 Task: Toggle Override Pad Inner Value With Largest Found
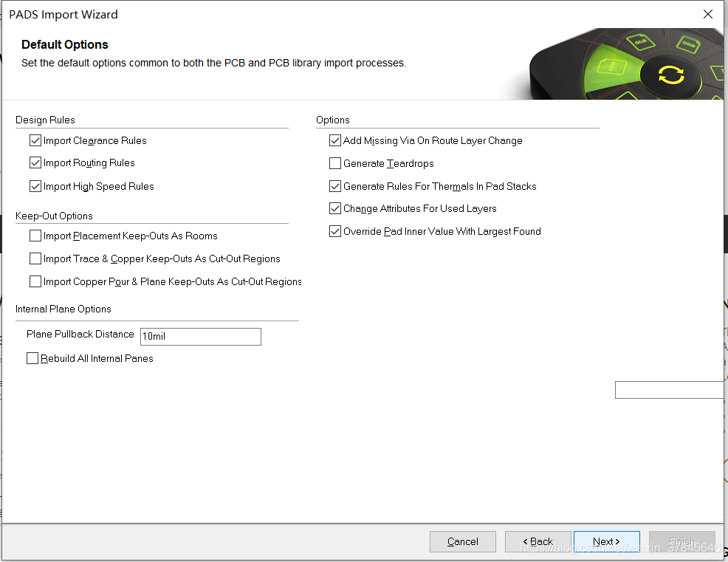point(335,231)
